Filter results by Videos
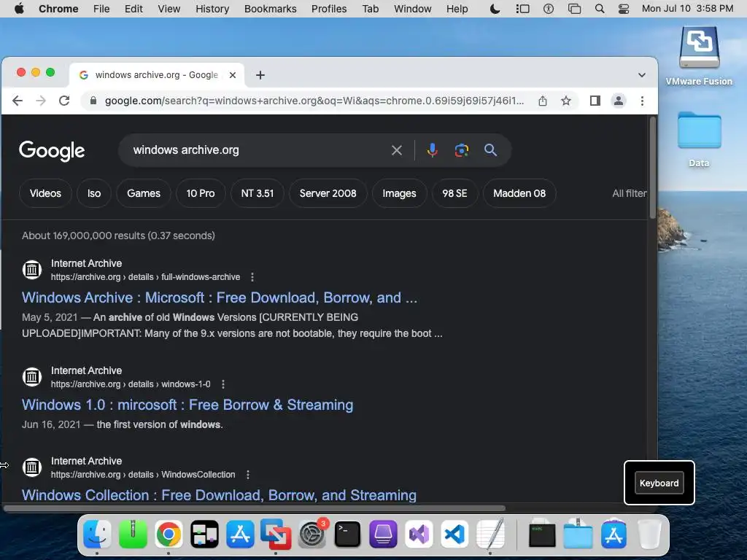 tap(45, 193)
